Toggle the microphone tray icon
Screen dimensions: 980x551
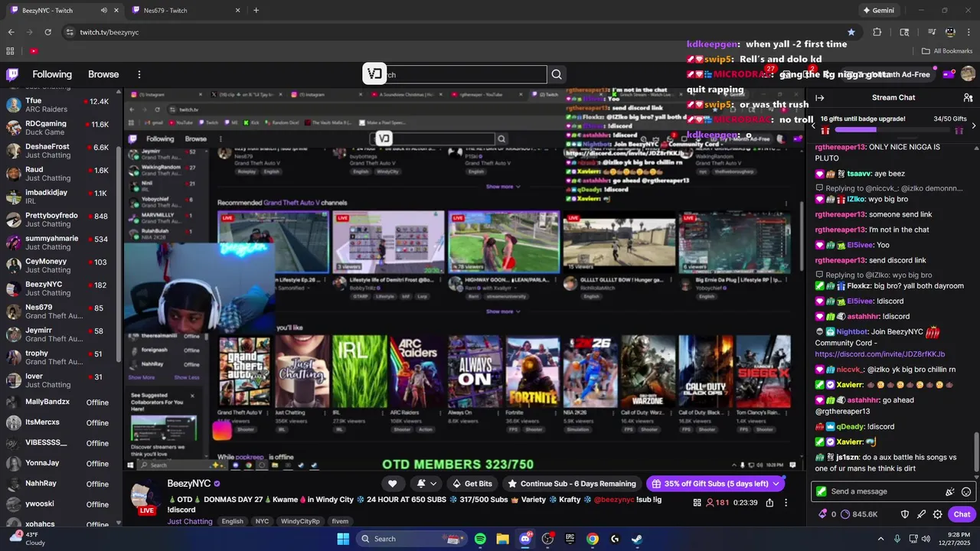[x=897, y=539]
